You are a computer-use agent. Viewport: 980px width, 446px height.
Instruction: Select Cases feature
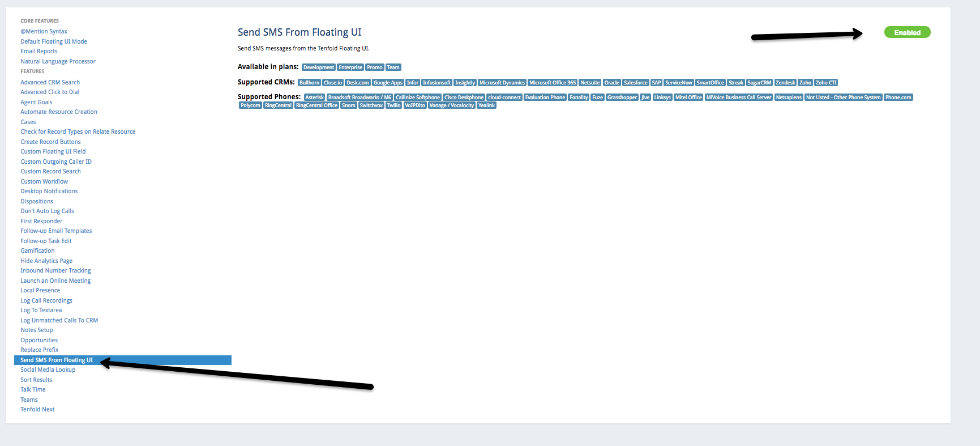point(28,122)
